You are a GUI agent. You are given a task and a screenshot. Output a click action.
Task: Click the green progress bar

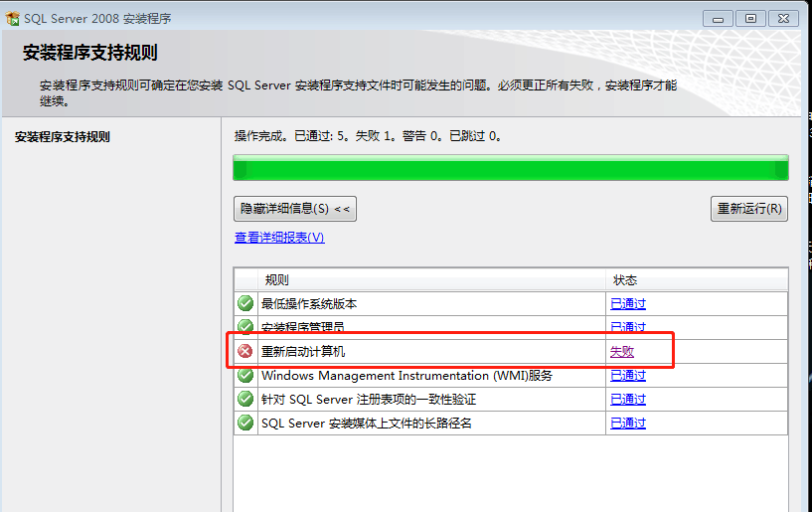(x=511, y=167)
